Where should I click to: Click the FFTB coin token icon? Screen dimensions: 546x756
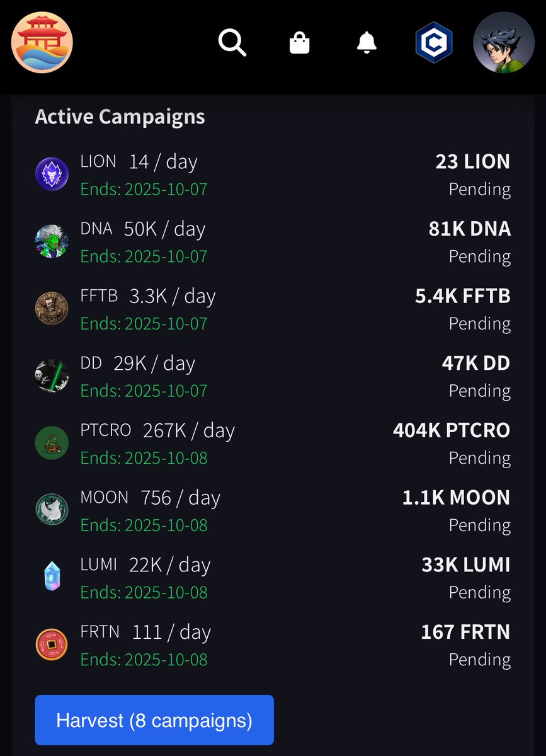(52, 309)
